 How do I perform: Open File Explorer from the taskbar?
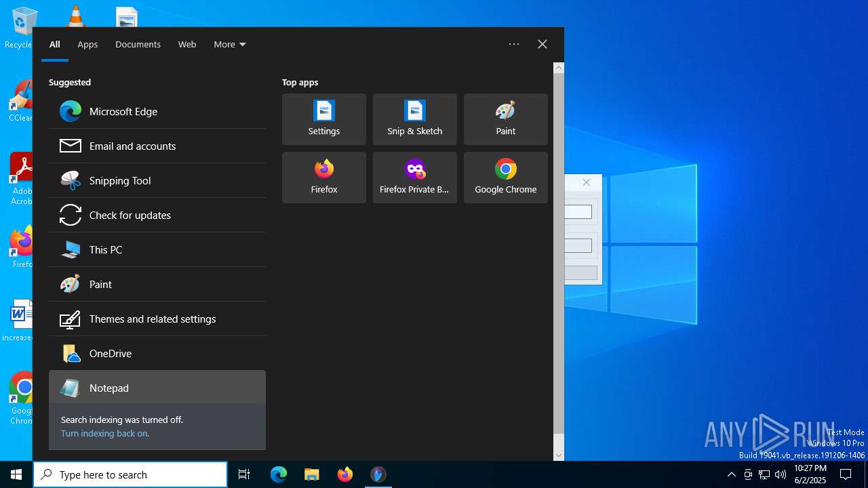(x=311, y=474)
